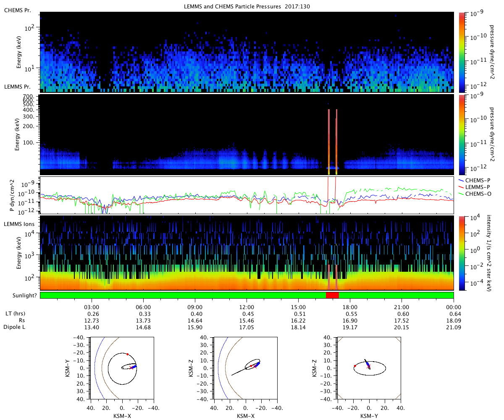Click the red marker on KSM-X/KSM-Y orbit

pyautogui.click(x=128, y=354)
